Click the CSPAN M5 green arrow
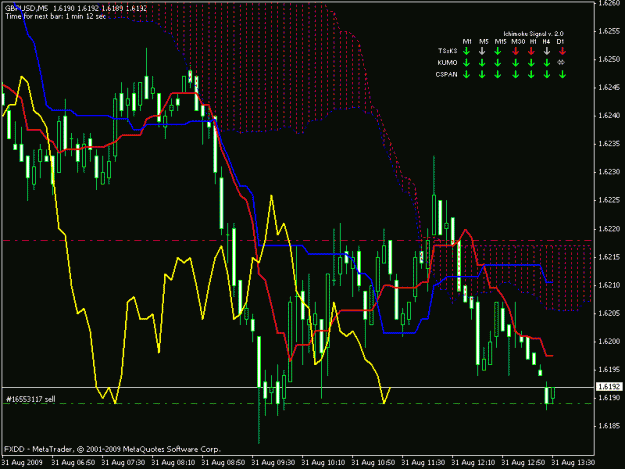This screenshot has height=469, width=625. coord(482,75)
